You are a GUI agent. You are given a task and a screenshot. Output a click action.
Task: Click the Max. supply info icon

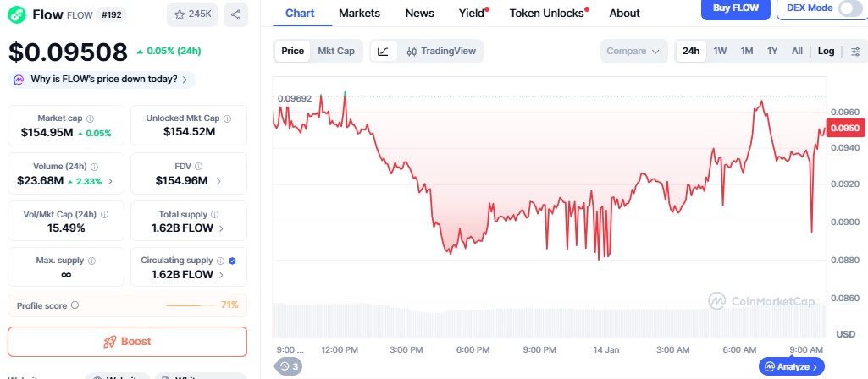pyautogui.click(x=91, y=261)
